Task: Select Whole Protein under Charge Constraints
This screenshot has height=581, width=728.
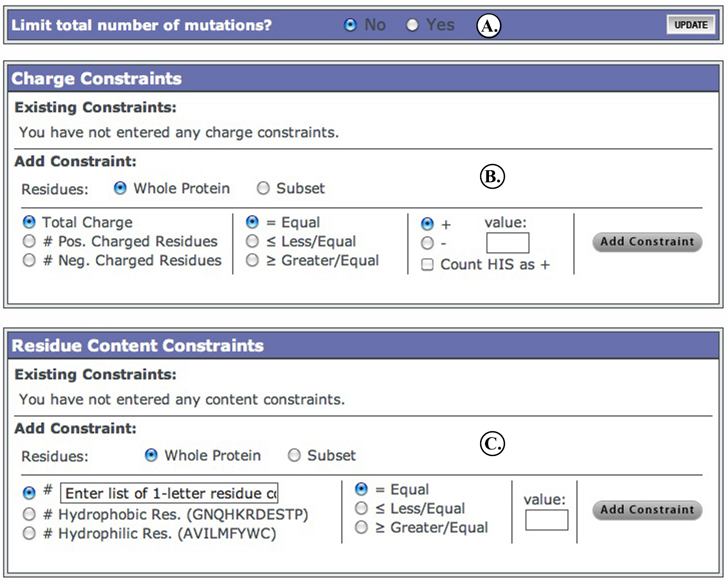Action: (120, 188)
